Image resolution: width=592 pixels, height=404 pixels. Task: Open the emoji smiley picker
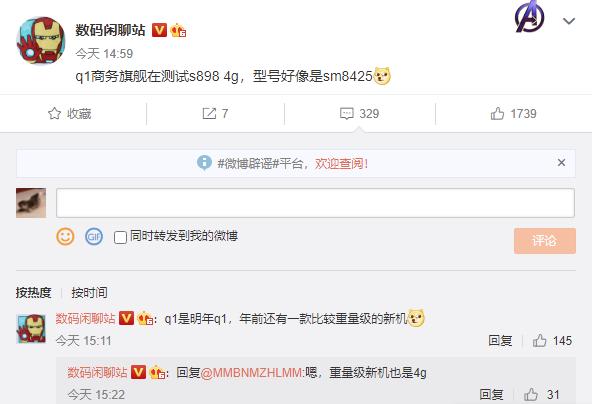tap(65, 237)
